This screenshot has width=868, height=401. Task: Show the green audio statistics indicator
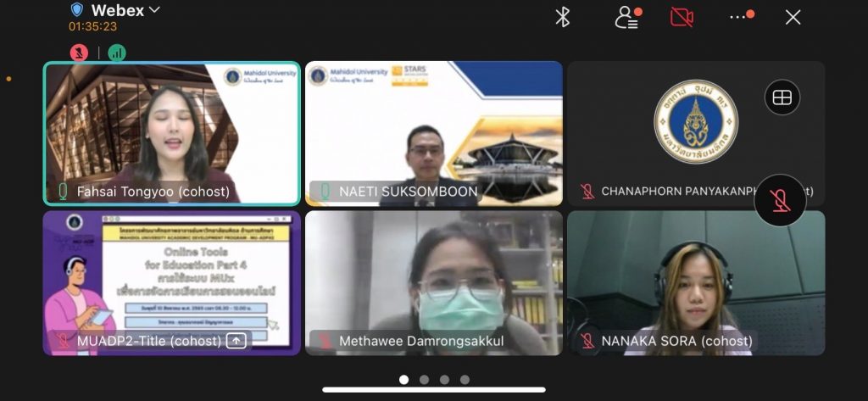pyautogui.click(x=117, y=53)
